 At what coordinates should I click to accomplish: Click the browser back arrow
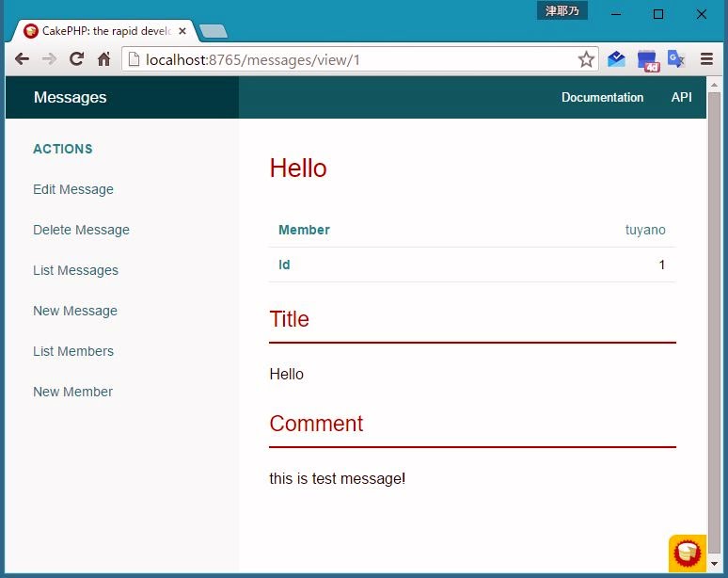(x=22, y=59)
